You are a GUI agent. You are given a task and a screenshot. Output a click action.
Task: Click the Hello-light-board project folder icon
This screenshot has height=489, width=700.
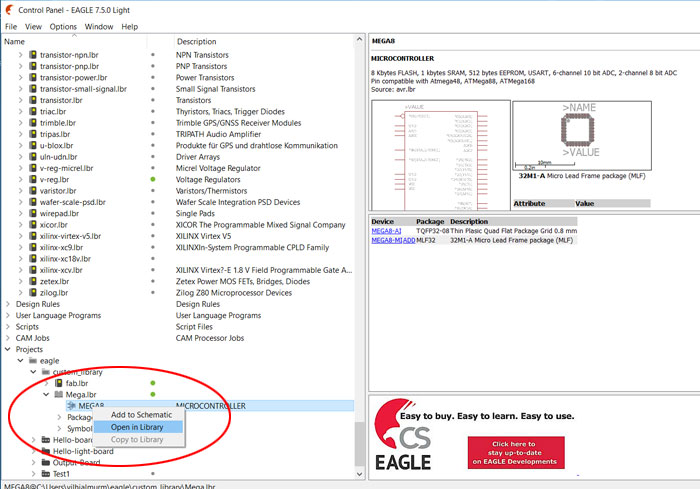coord(46,451)
